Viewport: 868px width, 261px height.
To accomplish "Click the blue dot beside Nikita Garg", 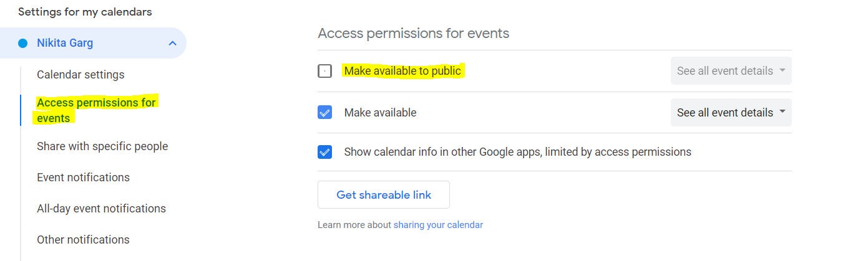I will point(22,44).
